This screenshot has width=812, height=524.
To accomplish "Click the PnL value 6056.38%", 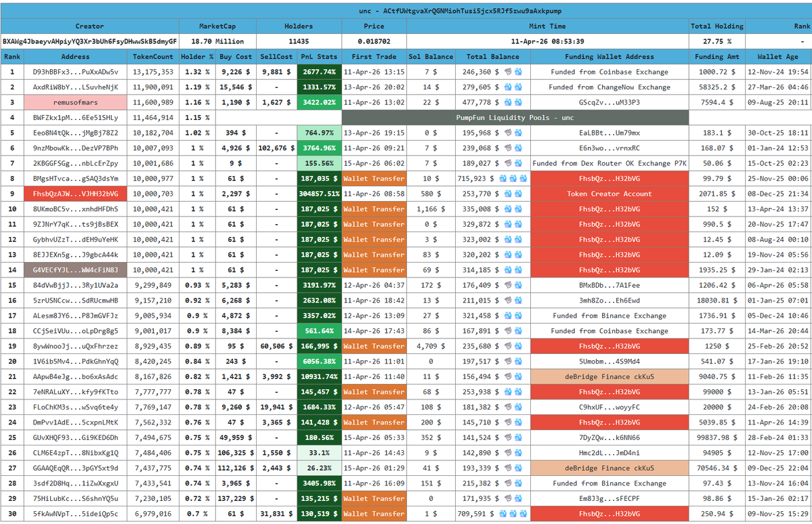I will coord(319,362).
